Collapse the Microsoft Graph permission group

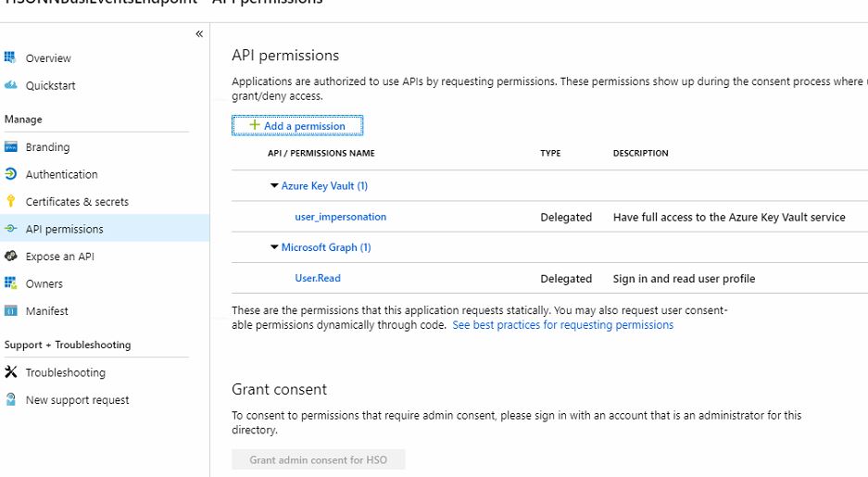pyautogui.click(x=274, y=247)
